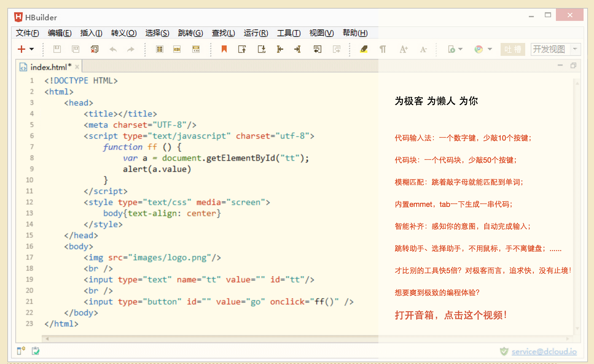Click the 吐槽 feedback button
The width and height of the screenshot is (594, 364).
point(513,49)
